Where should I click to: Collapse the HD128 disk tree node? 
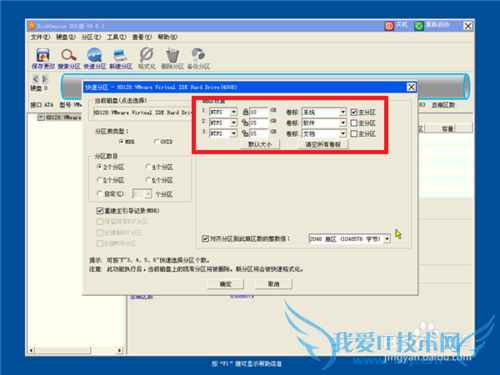point(41,117)
